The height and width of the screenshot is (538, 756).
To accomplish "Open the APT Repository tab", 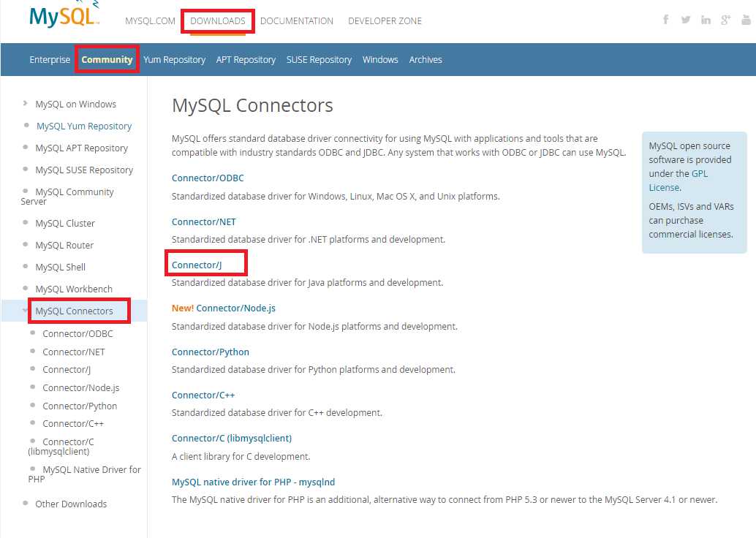I will coord(246,60).
